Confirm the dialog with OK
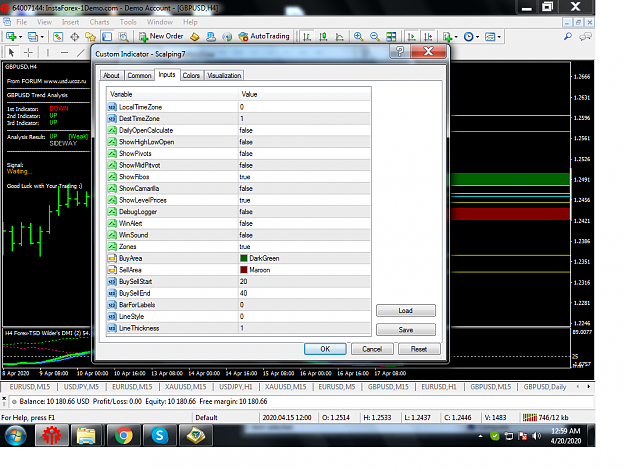 coord(325,349)
